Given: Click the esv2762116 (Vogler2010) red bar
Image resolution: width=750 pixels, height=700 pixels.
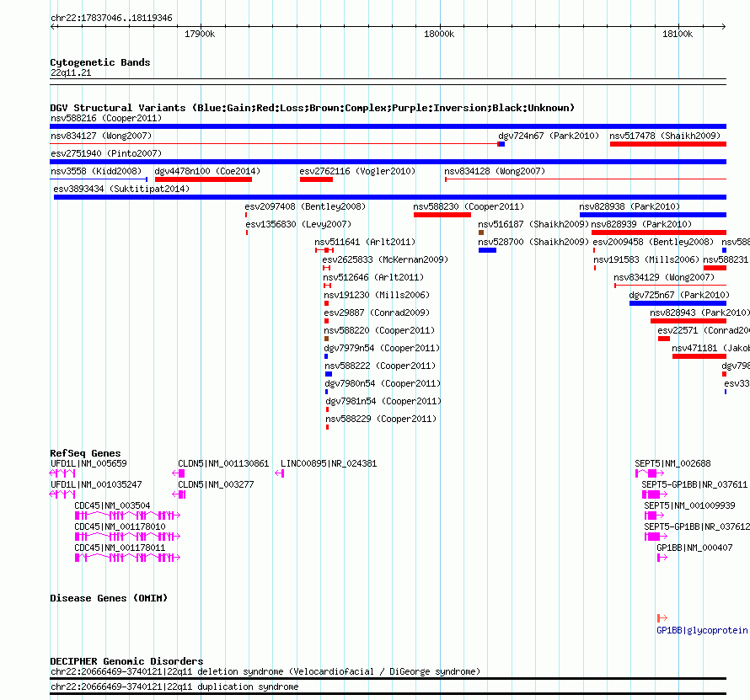Looking at the screenshot, I should click(x=316, y=179).
